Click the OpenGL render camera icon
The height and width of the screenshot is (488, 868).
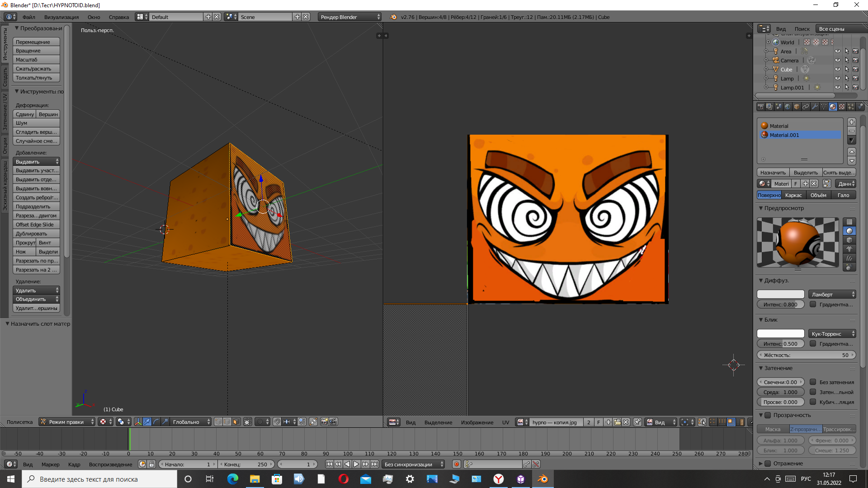point(324,422)
